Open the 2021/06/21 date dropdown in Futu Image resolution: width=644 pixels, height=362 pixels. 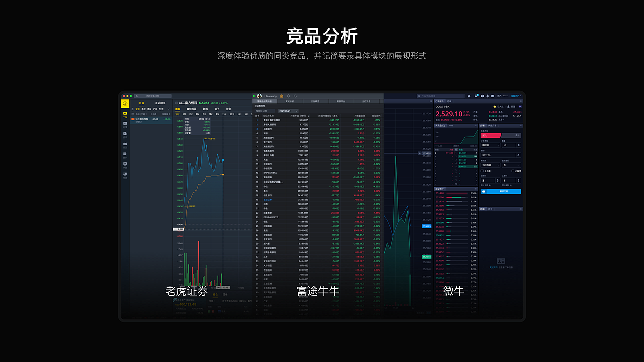[x=288, y=111]
